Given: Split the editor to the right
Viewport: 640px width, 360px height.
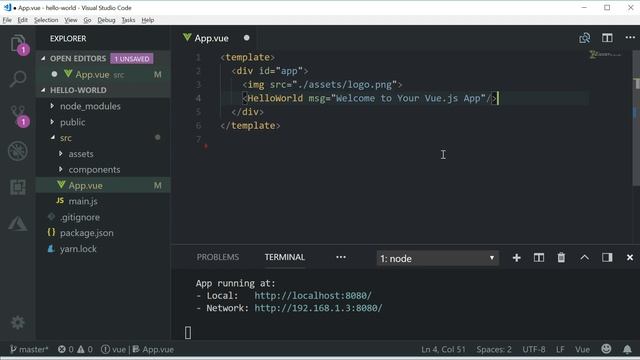Looking at the screenshot, I should (x=607, y=38).
